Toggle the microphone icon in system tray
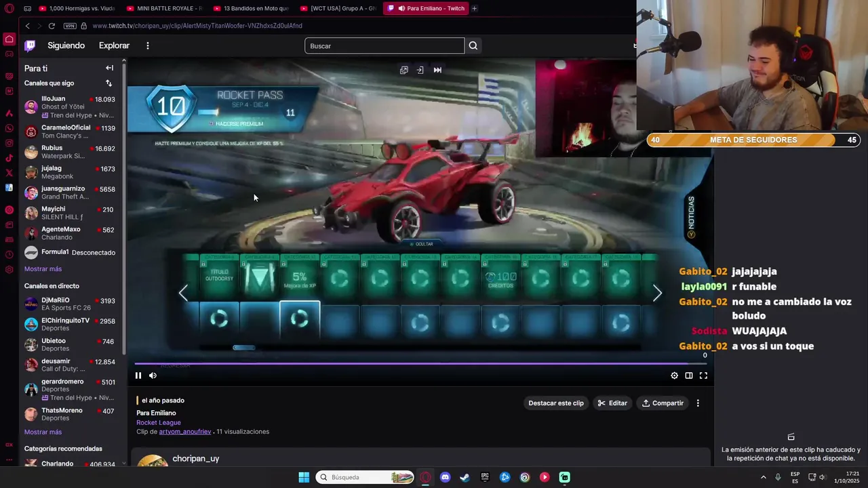 coord(778,477)
